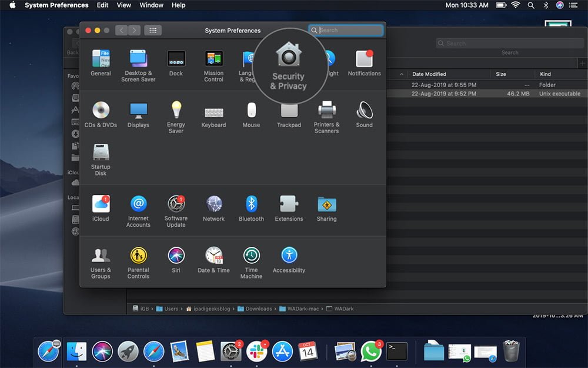This screenshot has height=368, width=588.
Task: Open Mouse preferences
Action: [x=251, y=115]
